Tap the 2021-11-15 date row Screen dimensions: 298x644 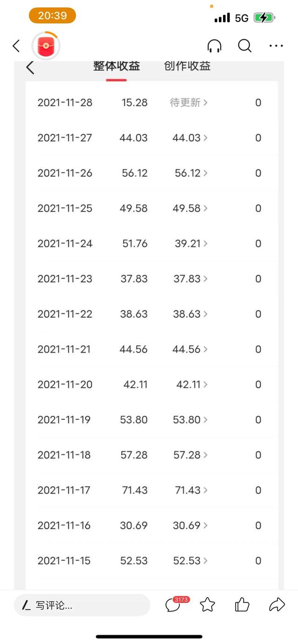[64, 561]
